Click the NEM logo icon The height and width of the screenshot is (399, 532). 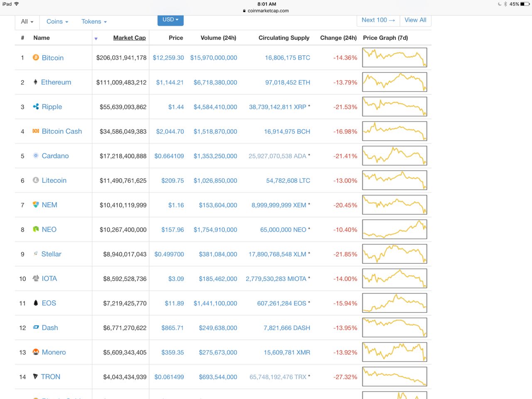36,205
